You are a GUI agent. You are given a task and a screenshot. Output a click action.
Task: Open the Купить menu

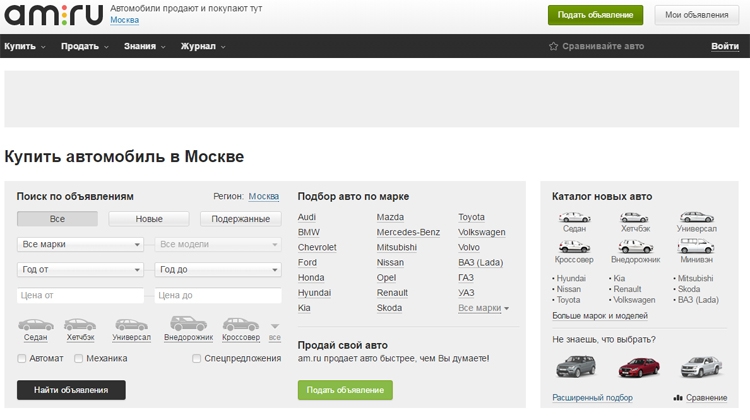click(x=25, y=46)
